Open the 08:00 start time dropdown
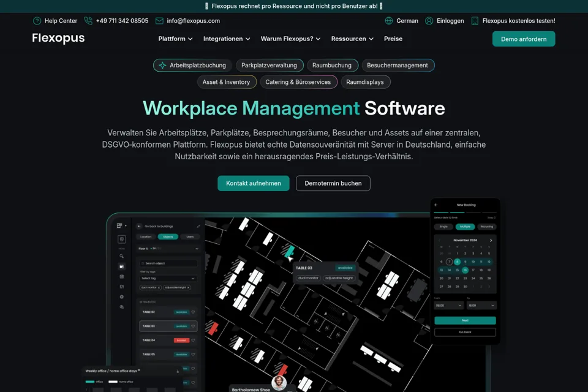This screenshot has height=392, width=588. (449, 306)
